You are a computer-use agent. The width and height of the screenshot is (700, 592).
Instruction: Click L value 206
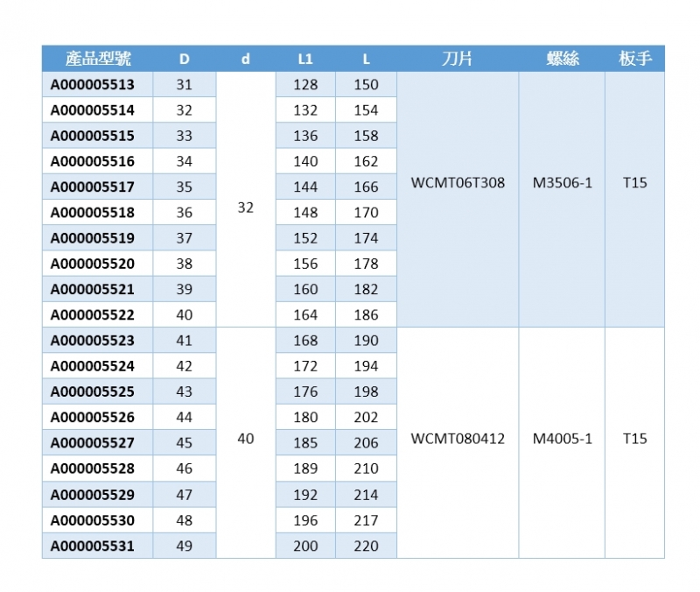coord(366,443)
